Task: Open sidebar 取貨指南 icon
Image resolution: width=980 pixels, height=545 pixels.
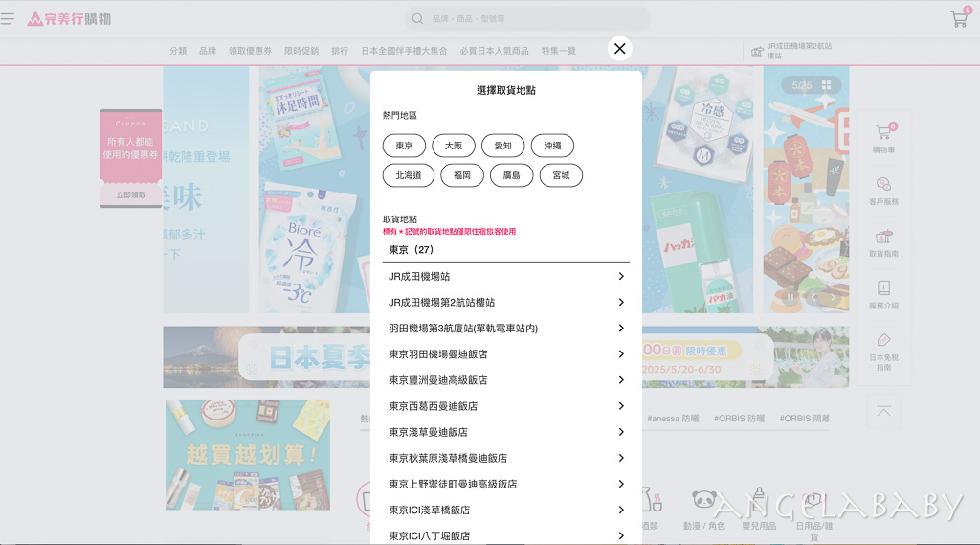Action: click(x=883, y=242)
